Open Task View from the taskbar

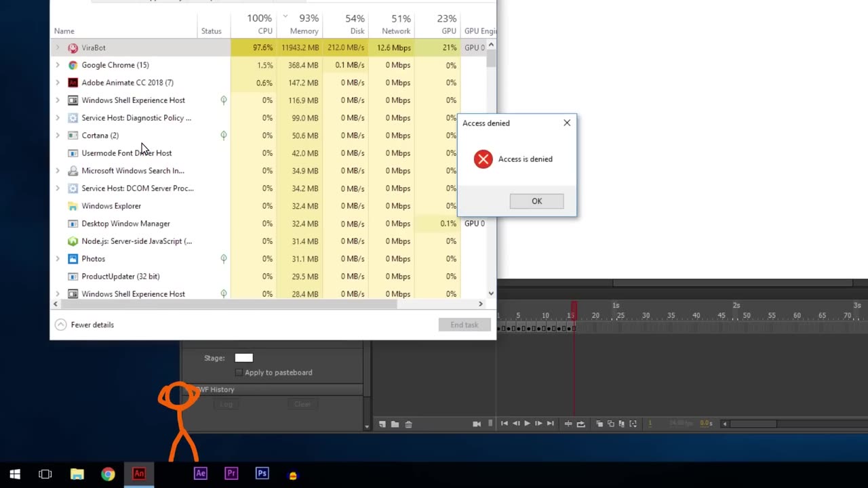[x=45, y=474]
